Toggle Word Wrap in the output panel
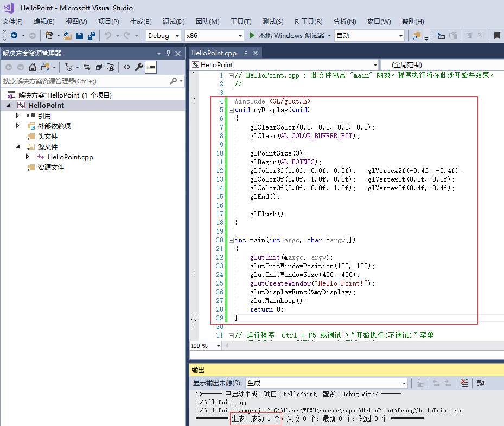This screenshot has height=426, width=504. [481, 383]
